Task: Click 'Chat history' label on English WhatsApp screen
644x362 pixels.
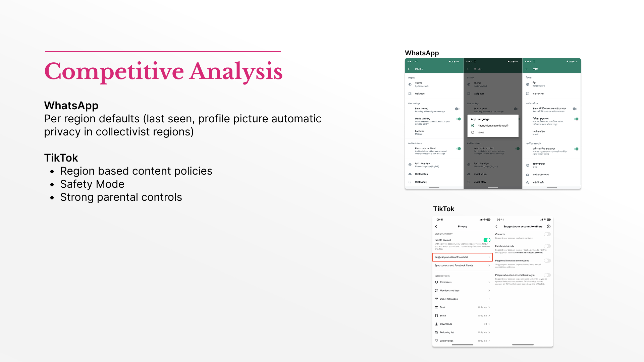Action: [x=421, y=182]
